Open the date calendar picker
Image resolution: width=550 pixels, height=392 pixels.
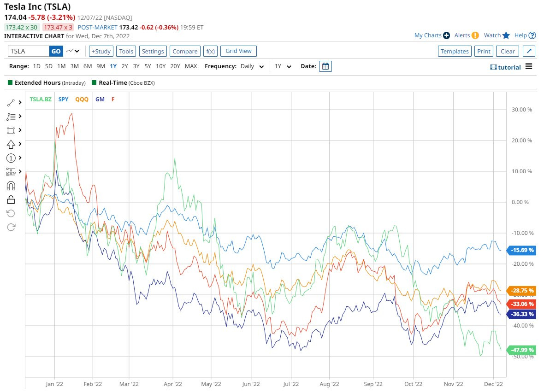(x=325, y=66)
